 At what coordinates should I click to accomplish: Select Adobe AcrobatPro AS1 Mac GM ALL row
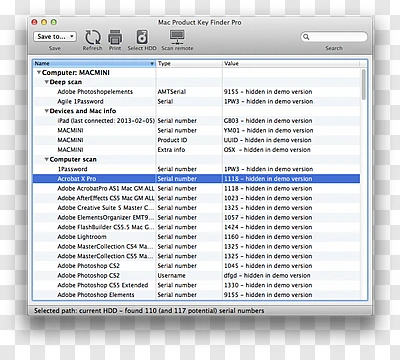click(196, 188)
